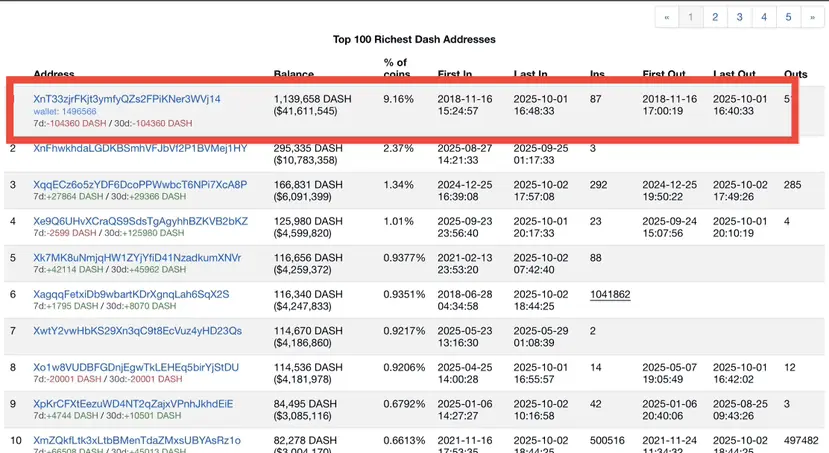Select the 30d:+8070 DASH change text
The width and height of the screenshot is (829, 453).
pyautogui.click(x=141, y=306)
